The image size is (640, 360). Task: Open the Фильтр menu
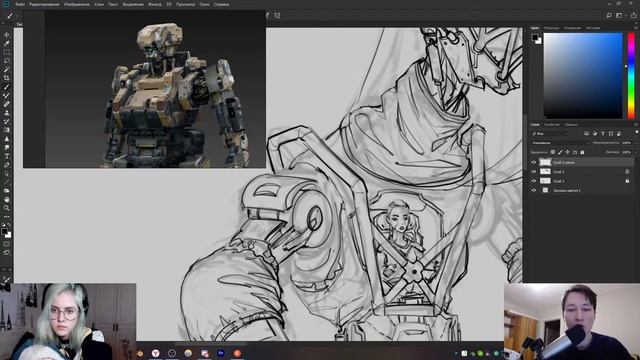click(155, 4)
